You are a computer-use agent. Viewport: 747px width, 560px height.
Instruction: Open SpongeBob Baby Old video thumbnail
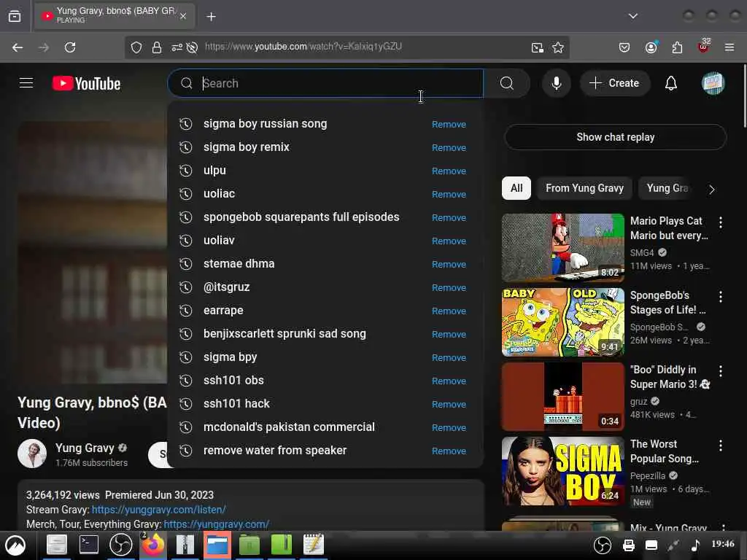[562, 322]
